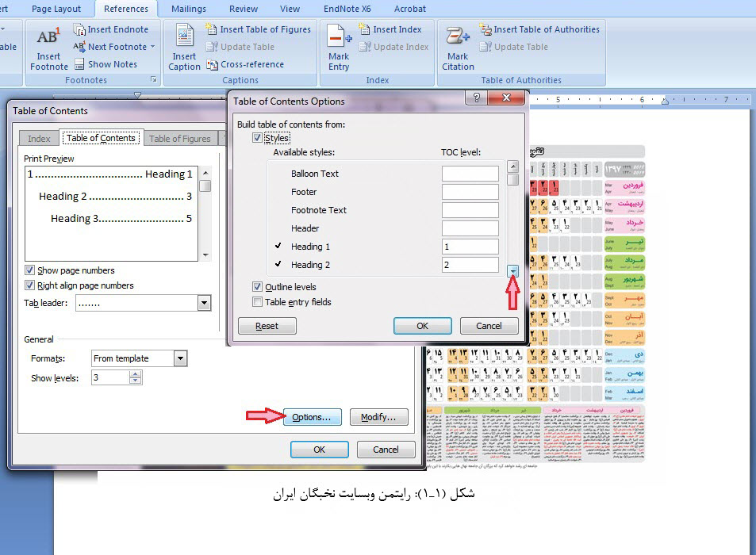Click the Modify... button
The width and height of the screenshot is (756, 555).
378,418
